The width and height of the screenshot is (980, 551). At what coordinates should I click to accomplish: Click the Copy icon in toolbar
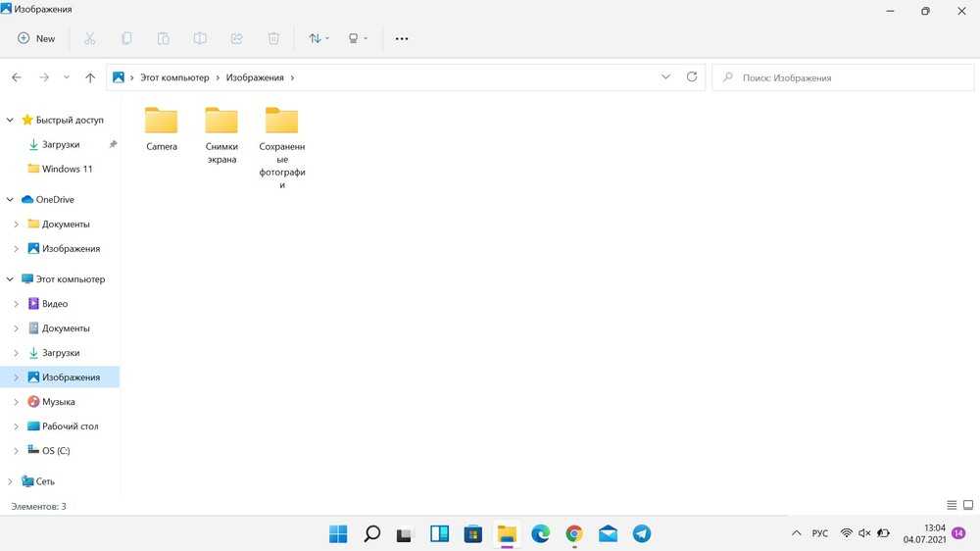126,38
